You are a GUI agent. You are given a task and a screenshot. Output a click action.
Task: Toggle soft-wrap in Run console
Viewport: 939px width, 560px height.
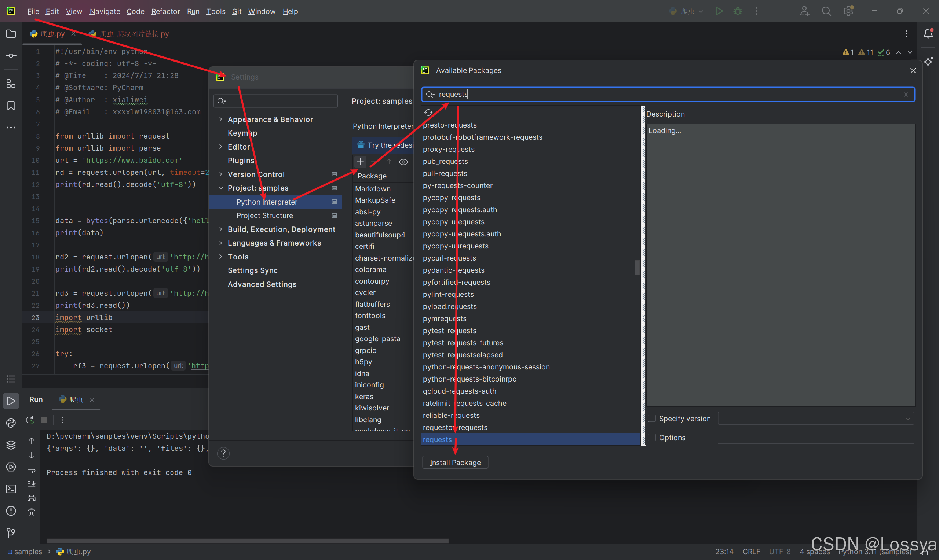(x=32, y=470)
